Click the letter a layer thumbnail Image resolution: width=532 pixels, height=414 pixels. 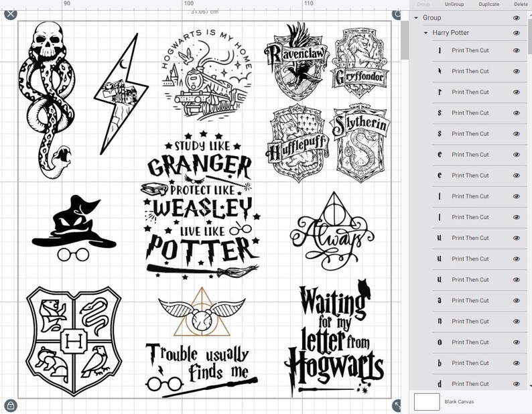click(x=440, y=300)
